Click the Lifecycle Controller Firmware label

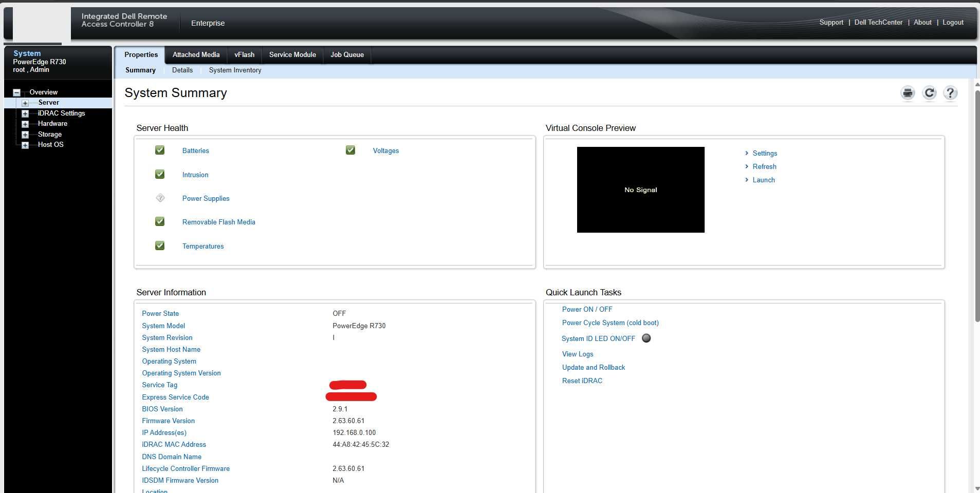click(186, 469)
